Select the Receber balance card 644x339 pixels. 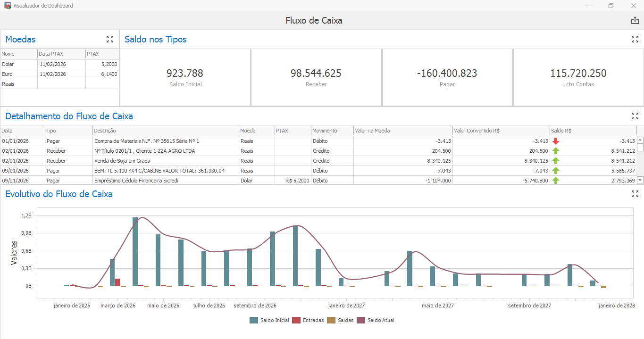click(x=316, y=78)
